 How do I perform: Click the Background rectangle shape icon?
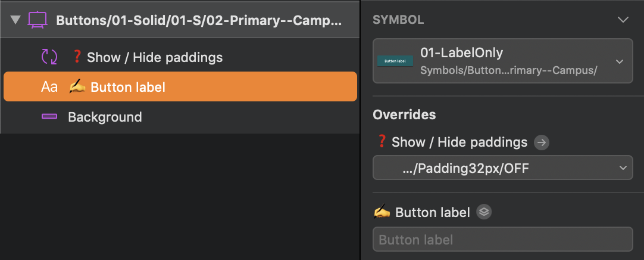coord(49,117)
